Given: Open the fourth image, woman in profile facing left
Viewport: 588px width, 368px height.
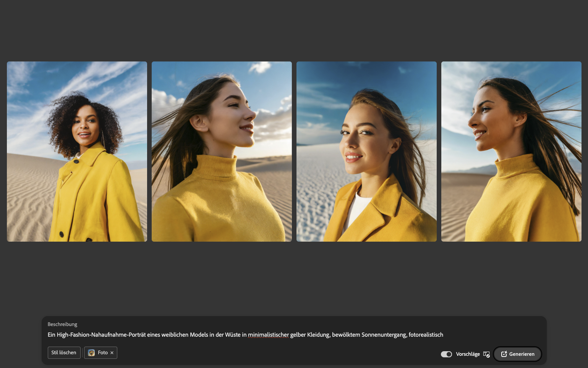Looking at the screenshot, I should pyautogui.click(x=511, y=152).
